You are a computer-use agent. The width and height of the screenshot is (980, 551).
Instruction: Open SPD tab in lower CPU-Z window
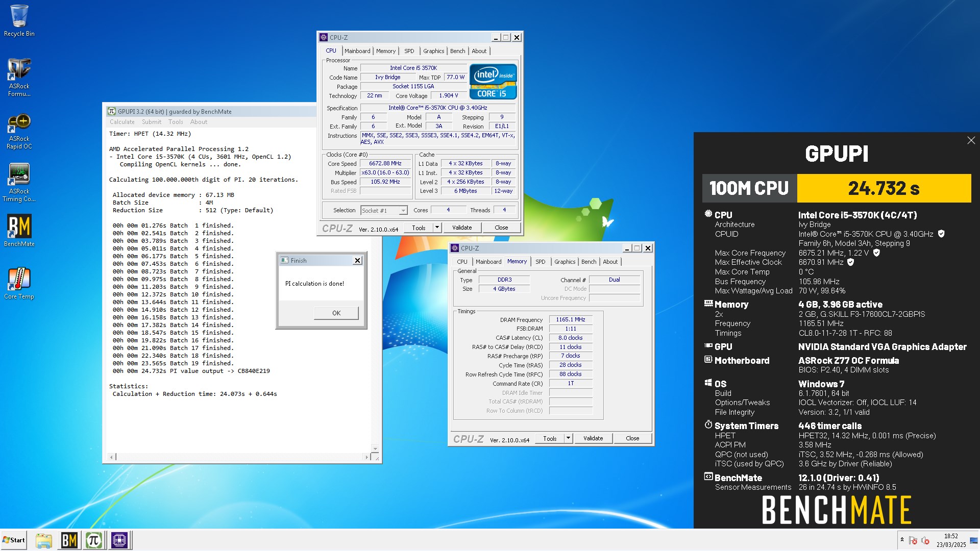click(x=541, y=262)
